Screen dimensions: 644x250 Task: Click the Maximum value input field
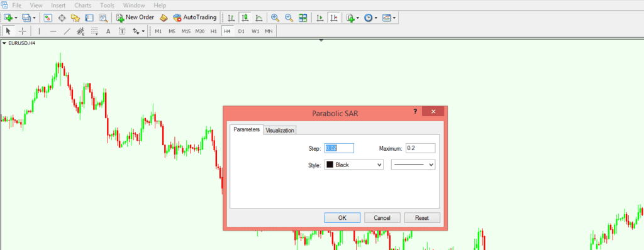coord(420,148)
